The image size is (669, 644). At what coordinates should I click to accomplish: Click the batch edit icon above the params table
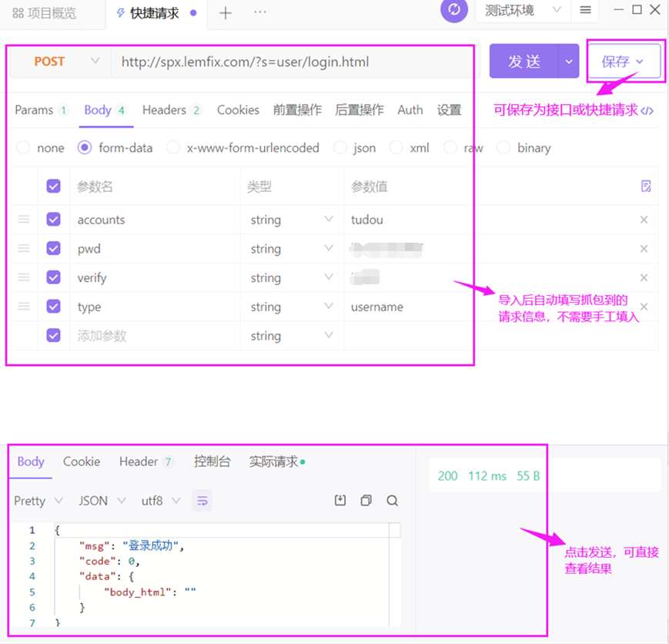pos(645,186)
